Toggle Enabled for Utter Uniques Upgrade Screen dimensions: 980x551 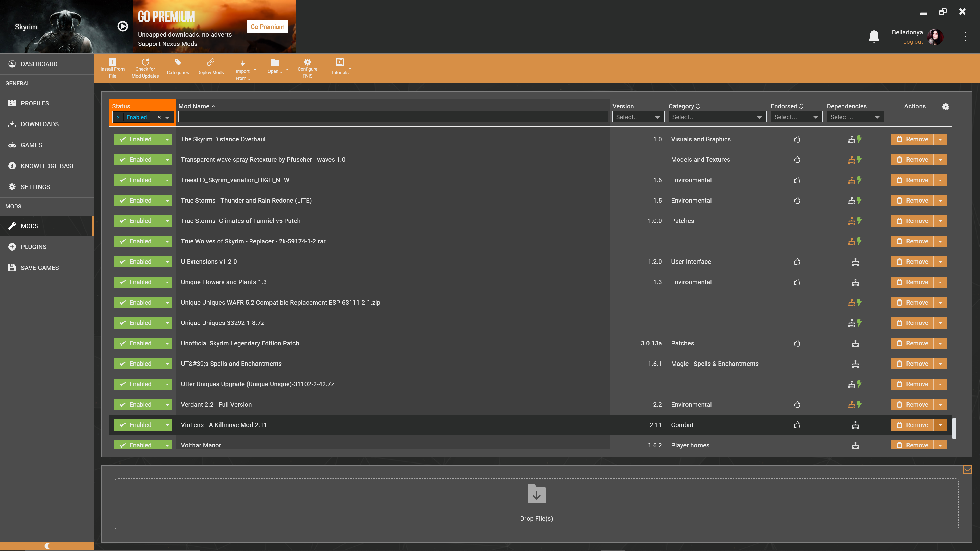point(138,384)
